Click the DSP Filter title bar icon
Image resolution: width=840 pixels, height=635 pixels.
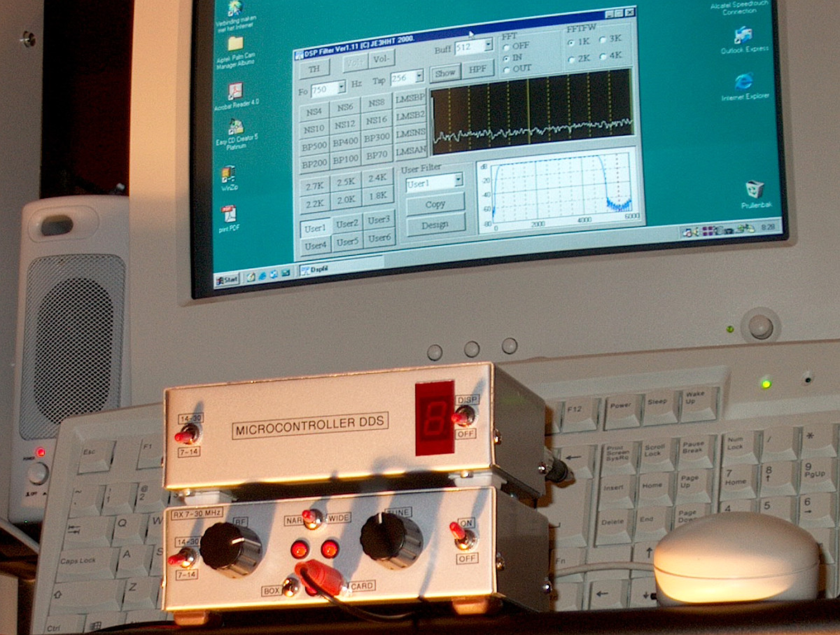click(x=299, y=55)
